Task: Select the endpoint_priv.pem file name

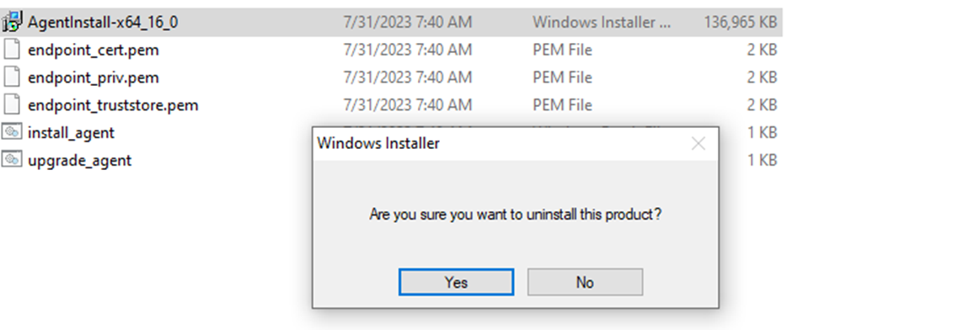Action: pos(94,77)
